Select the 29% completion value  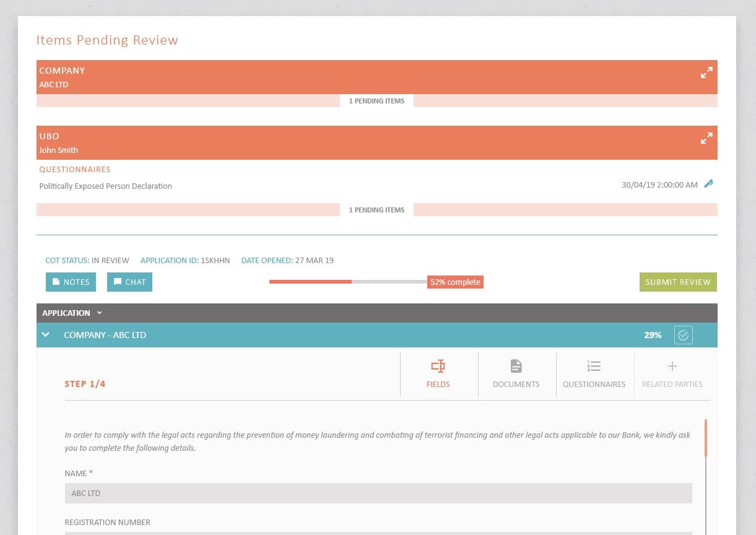pos(653,335)
